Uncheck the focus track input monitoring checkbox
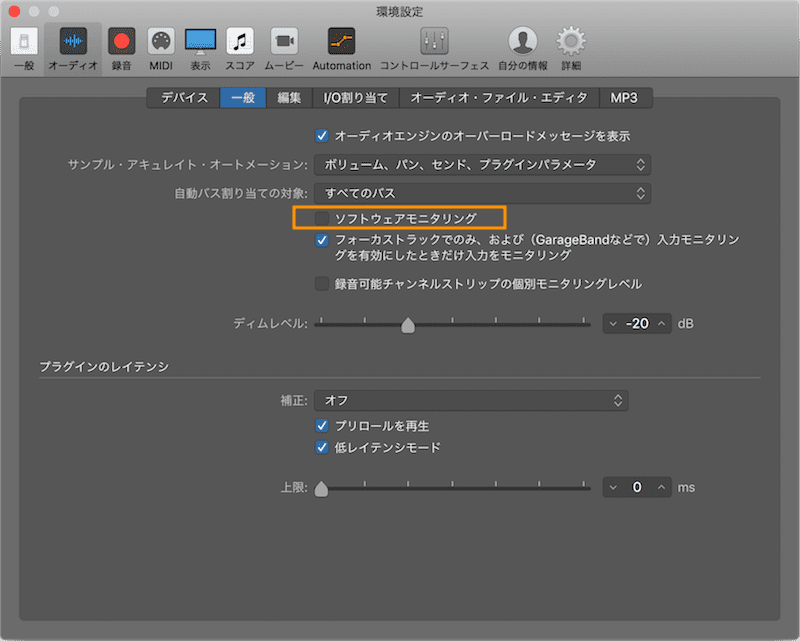The image size is (800, 641). click(321, 240)
